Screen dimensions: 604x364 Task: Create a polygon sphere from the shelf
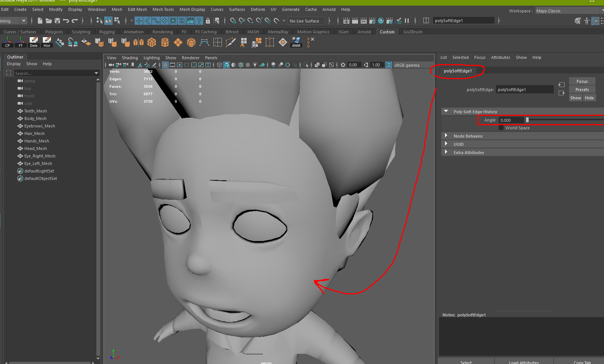tap(191, 42)
